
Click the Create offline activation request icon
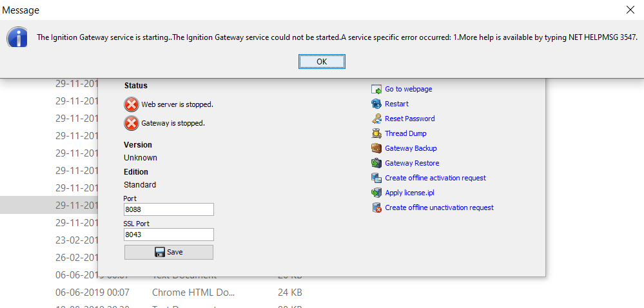coord(376,178)
